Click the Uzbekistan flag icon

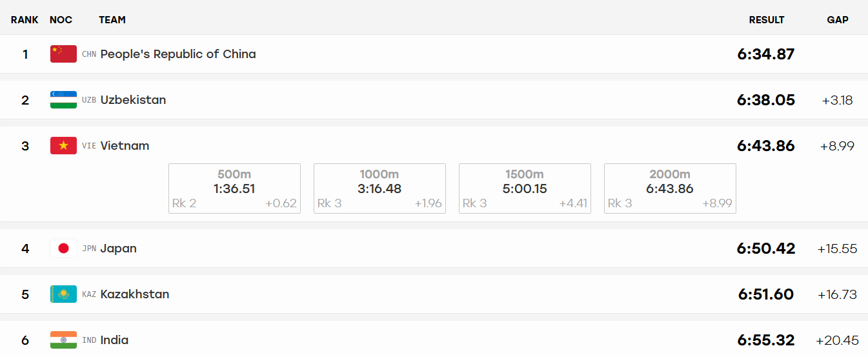click(x=63, y=100)
